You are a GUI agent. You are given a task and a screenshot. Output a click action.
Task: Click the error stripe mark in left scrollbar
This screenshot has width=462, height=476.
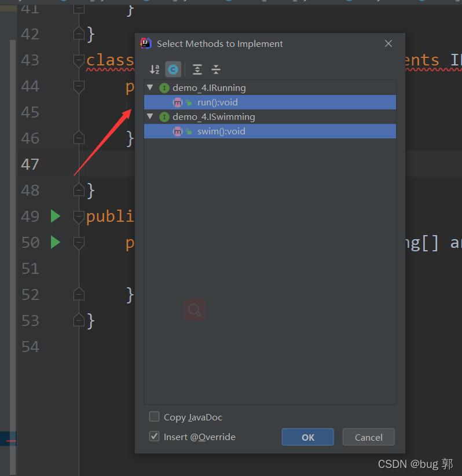tap(11, 441)
